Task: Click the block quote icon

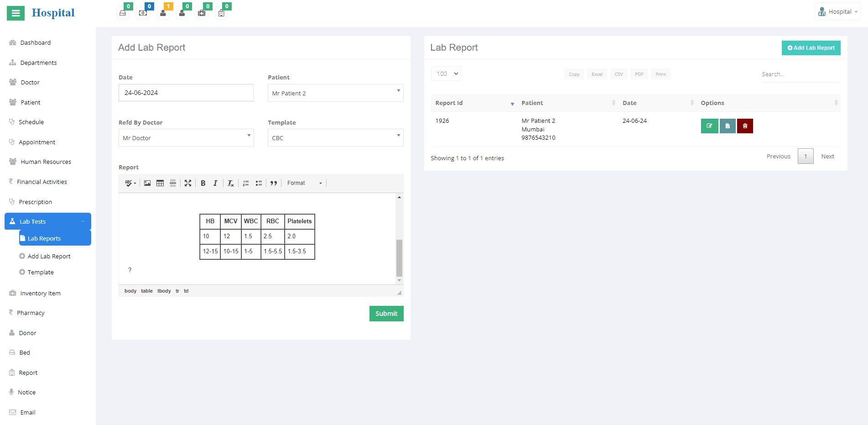Action: coord(274,183)
